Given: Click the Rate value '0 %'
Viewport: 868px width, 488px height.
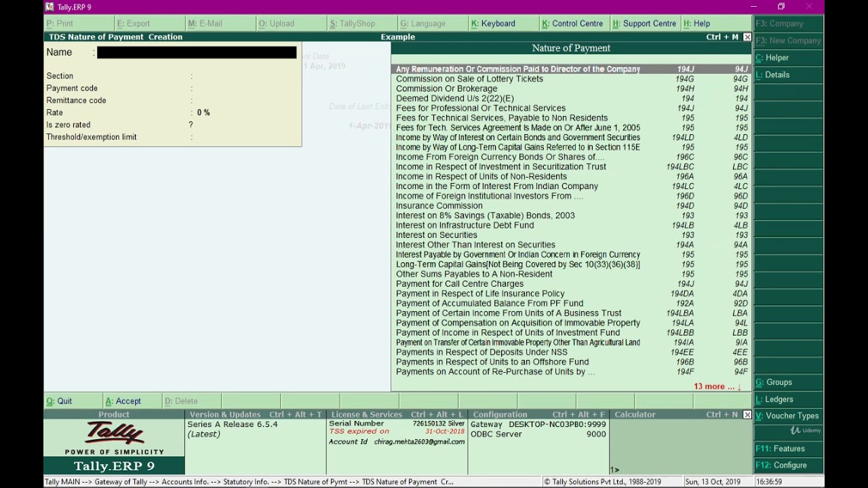Looking at the screenshot, I should tap(203, 113).
